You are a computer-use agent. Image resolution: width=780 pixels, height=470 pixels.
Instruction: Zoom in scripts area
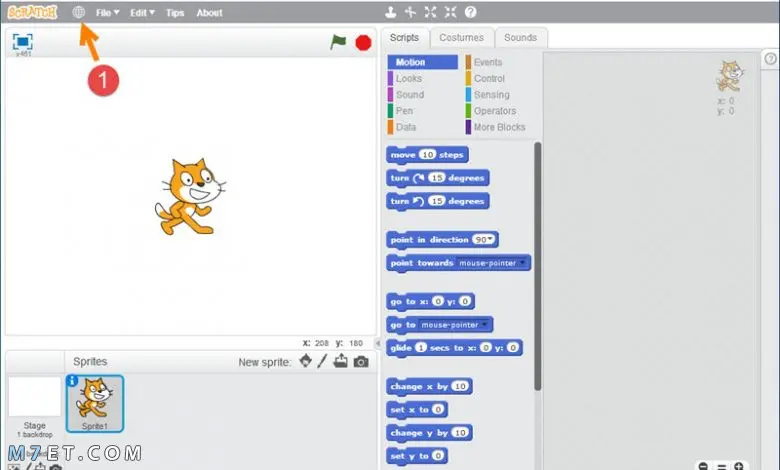pyautogui.click(x=739, y=467)
